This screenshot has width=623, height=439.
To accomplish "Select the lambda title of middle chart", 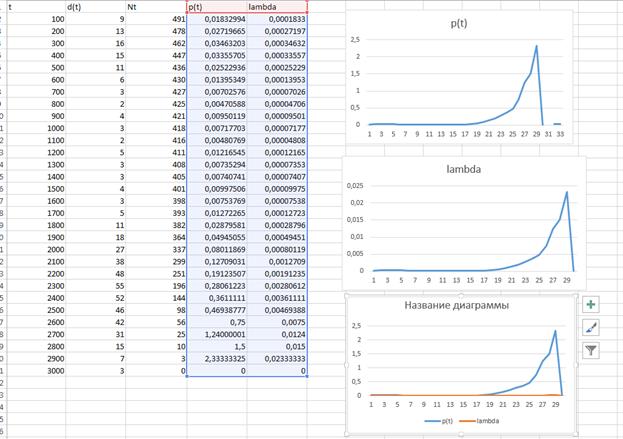I will point(463,169).
